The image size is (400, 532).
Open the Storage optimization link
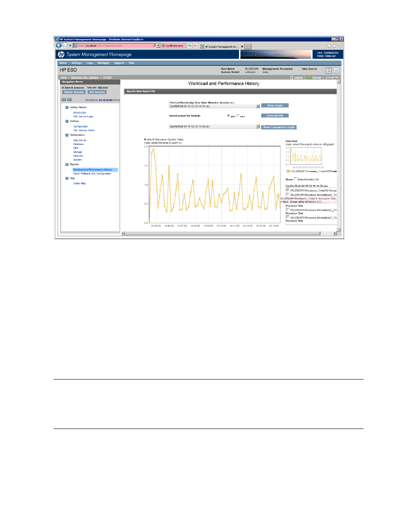[78, 152]
